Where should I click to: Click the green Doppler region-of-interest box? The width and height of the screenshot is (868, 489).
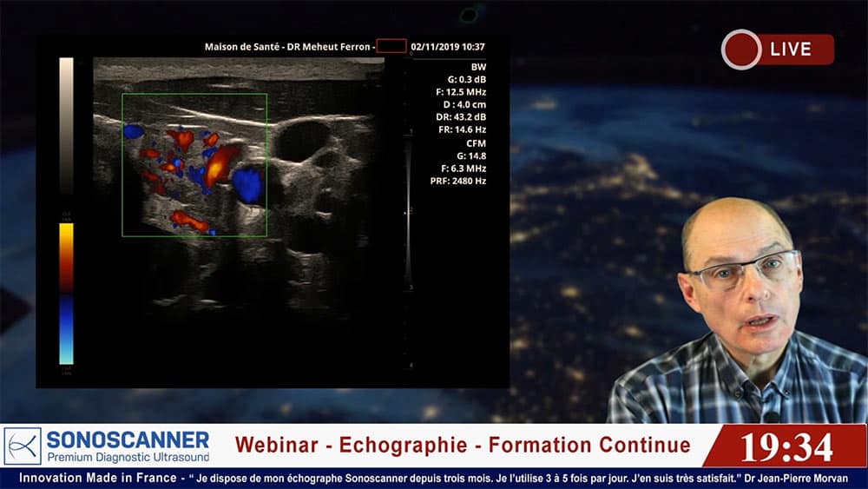[x=194, y=165]
